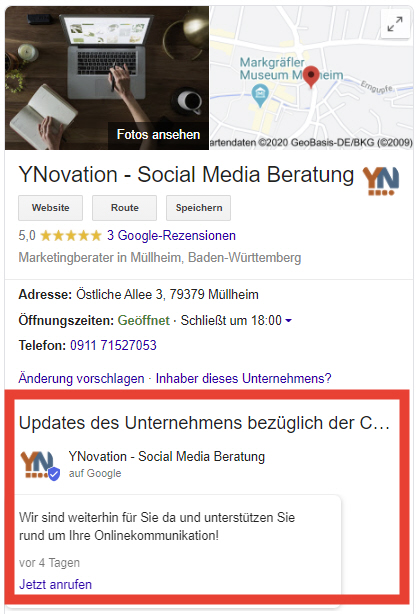Click the Updates des Unternehmens heading
Screen dimensions: 420x614
pos(204,423)
